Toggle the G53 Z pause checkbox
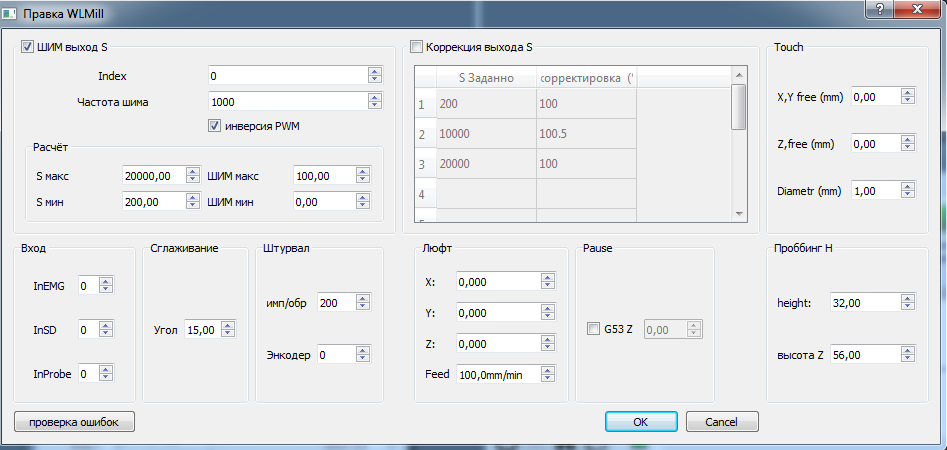This screenshot has height=450, width=947. coord(594,329)
